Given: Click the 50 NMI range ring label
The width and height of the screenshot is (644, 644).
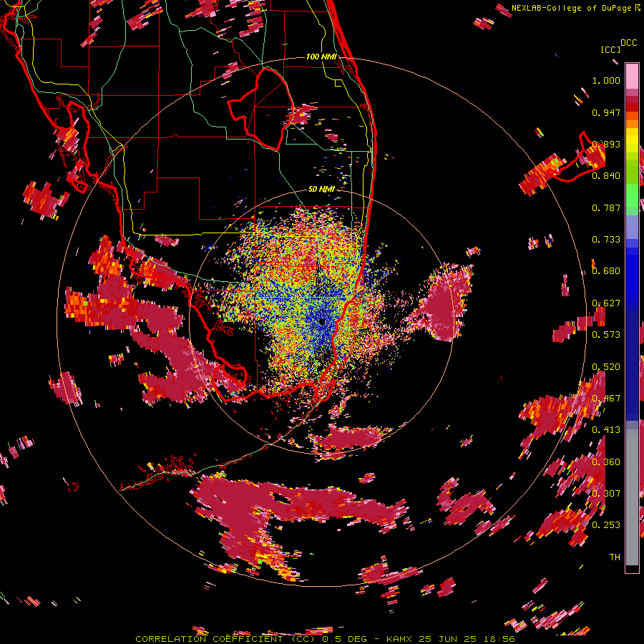Looking at the screenshot, I should 321,190.
